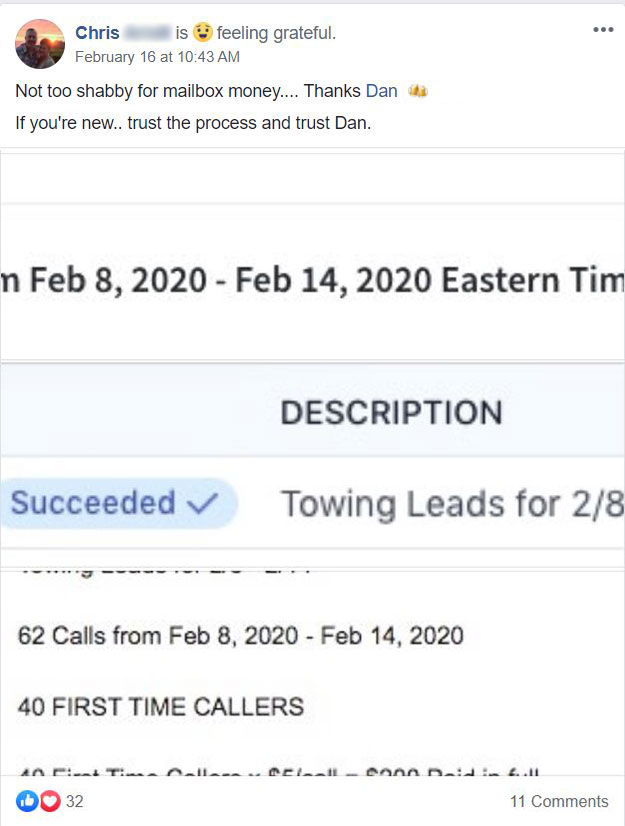Click the feeling grateful emoji
The width and height of the screenshot is (625, 826).
pyautogui.click(x=202, y=32)
